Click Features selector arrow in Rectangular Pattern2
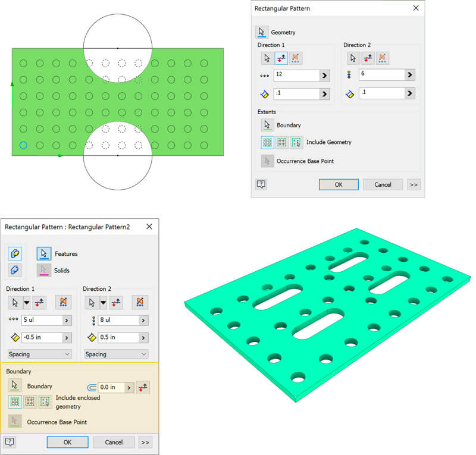 coord(44,253)
